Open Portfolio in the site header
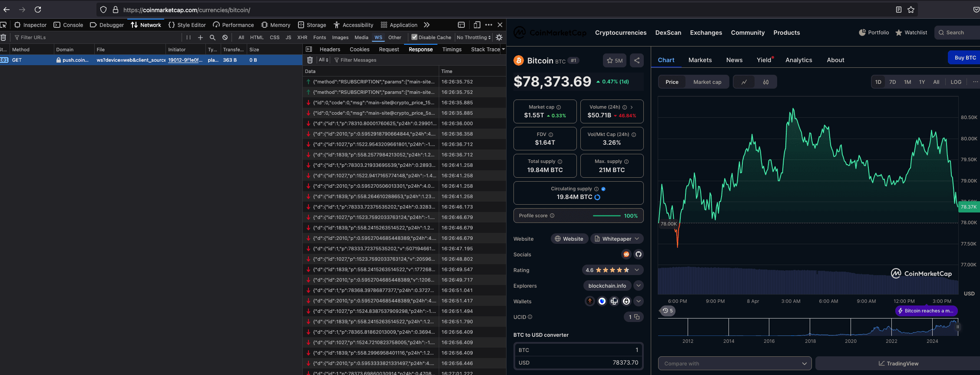 pyautogui.click(x=874, y=33)
